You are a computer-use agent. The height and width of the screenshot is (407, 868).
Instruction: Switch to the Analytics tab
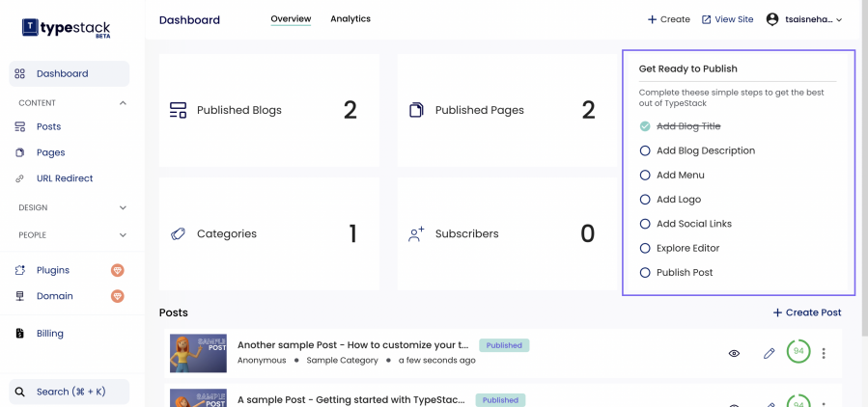pyautogui.click(x=350, y=19)
